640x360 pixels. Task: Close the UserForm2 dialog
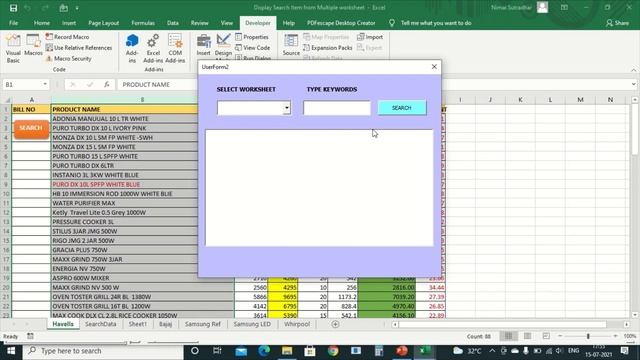434,67
